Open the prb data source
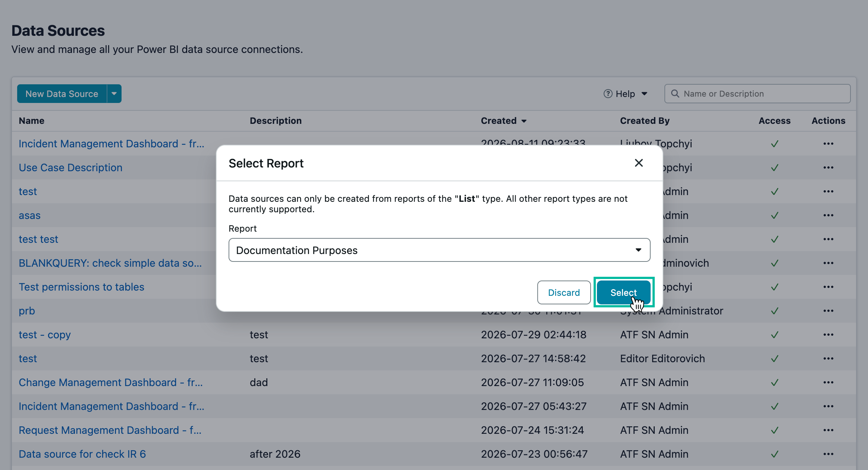Screen dimensions: 868x470 (x=27, y=311)
